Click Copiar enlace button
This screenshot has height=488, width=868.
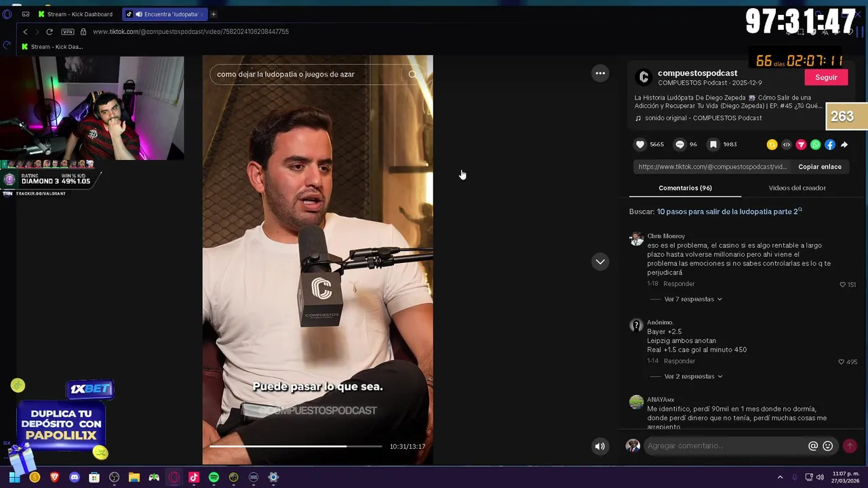pos(819,167)
